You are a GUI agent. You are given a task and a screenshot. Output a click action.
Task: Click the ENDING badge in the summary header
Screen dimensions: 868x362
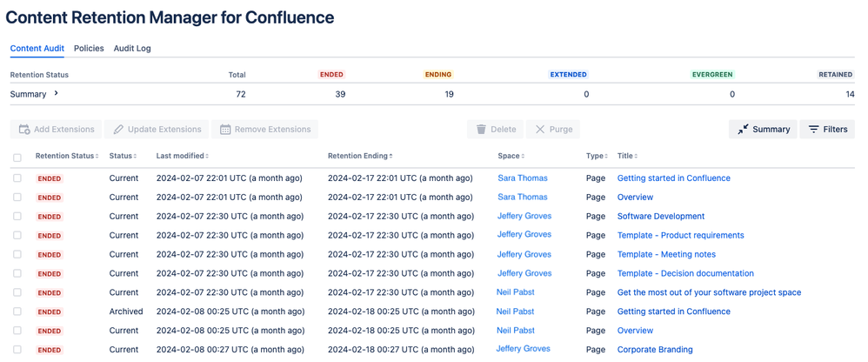[x=438, y=75]
